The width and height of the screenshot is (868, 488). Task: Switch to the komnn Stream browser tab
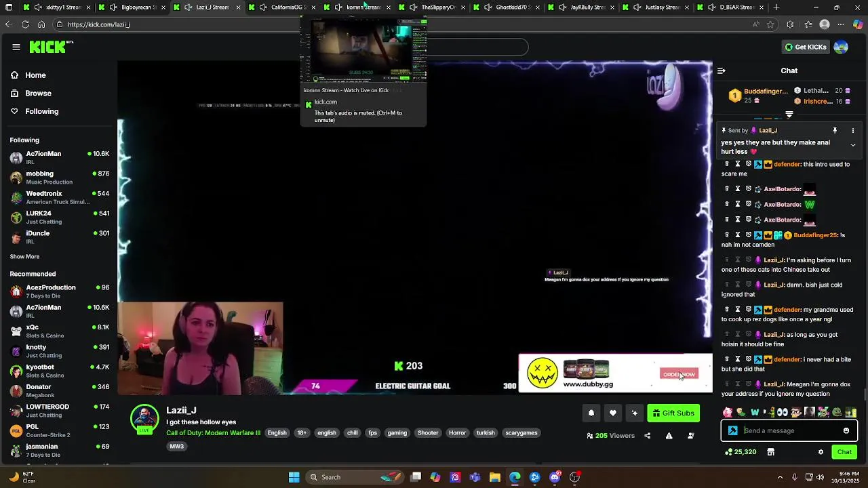[358, 7]
